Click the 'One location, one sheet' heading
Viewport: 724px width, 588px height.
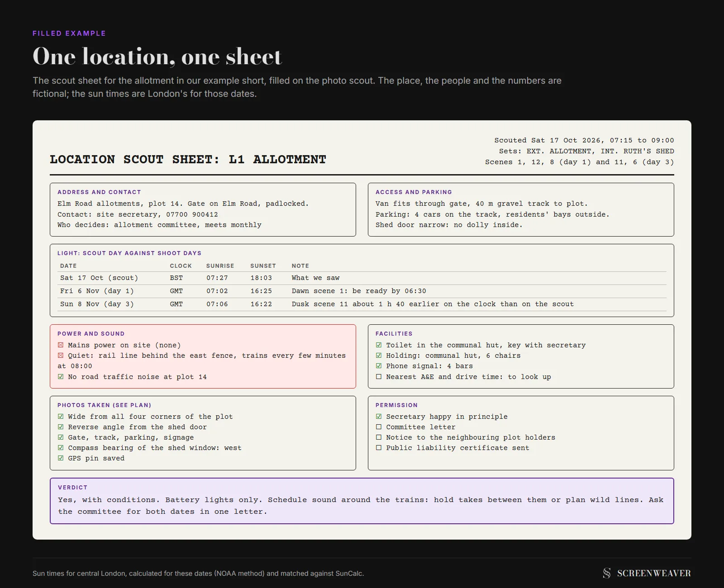[x=157, y=57]
